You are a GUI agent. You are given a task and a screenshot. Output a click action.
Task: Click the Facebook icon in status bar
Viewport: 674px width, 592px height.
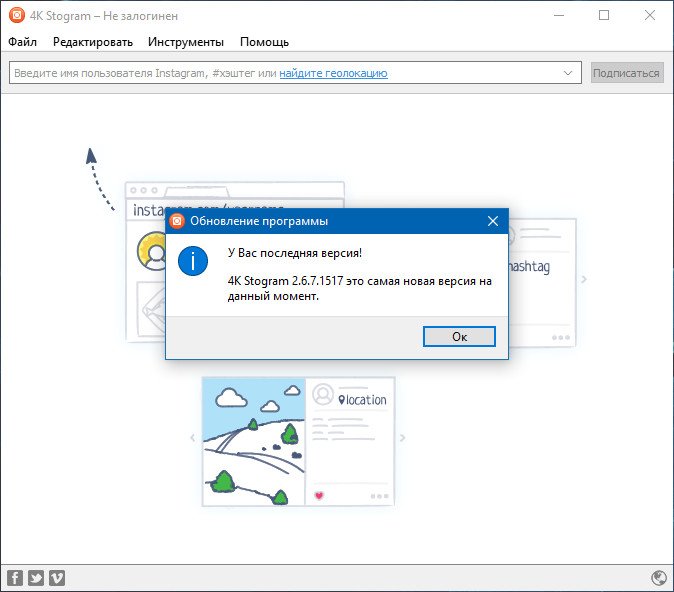coord(15,578)
